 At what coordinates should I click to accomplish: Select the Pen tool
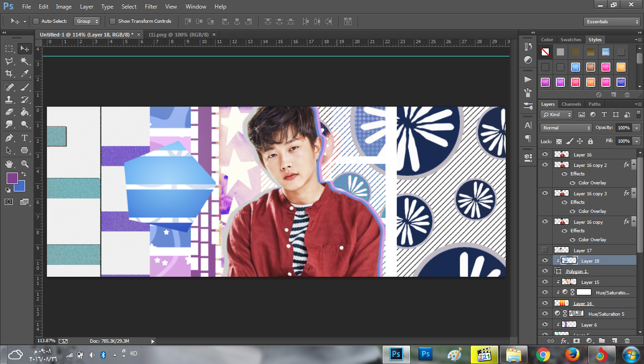click(x=9, y=138)
